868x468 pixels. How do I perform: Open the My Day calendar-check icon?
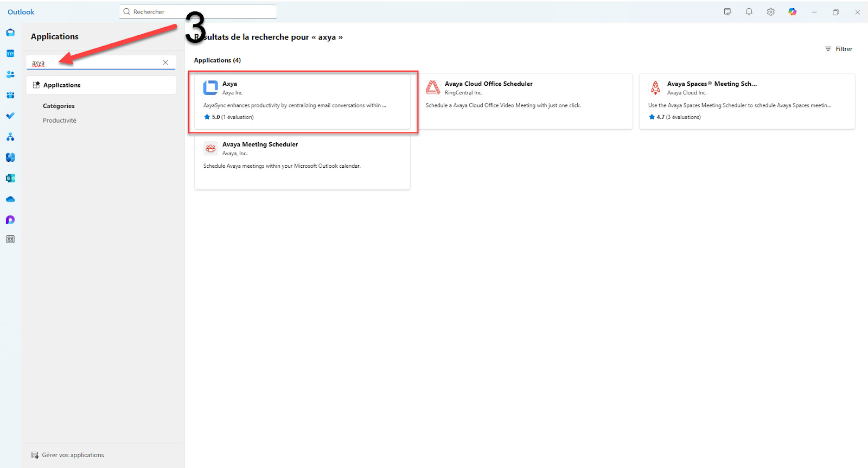pos(727,12)
